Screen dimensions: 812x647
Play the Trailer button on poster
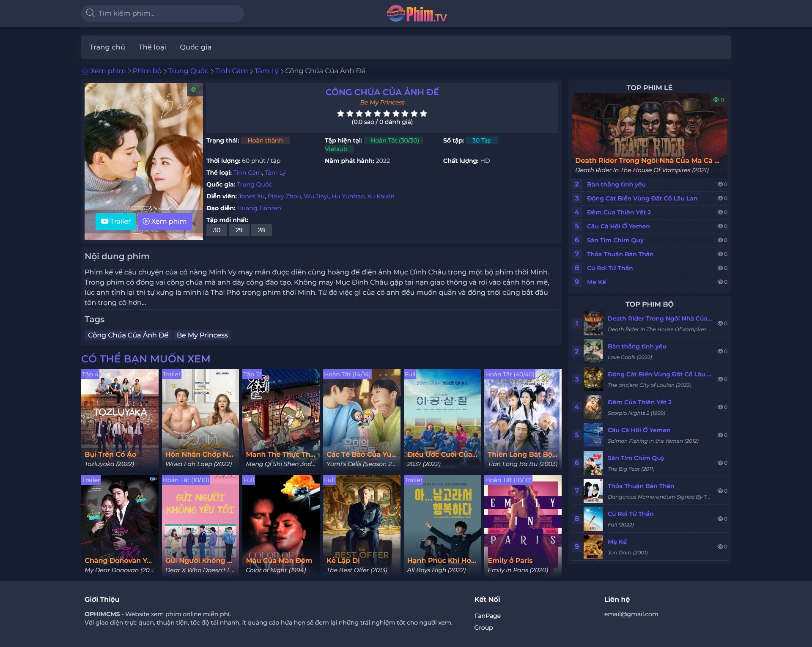pos(116,222)
